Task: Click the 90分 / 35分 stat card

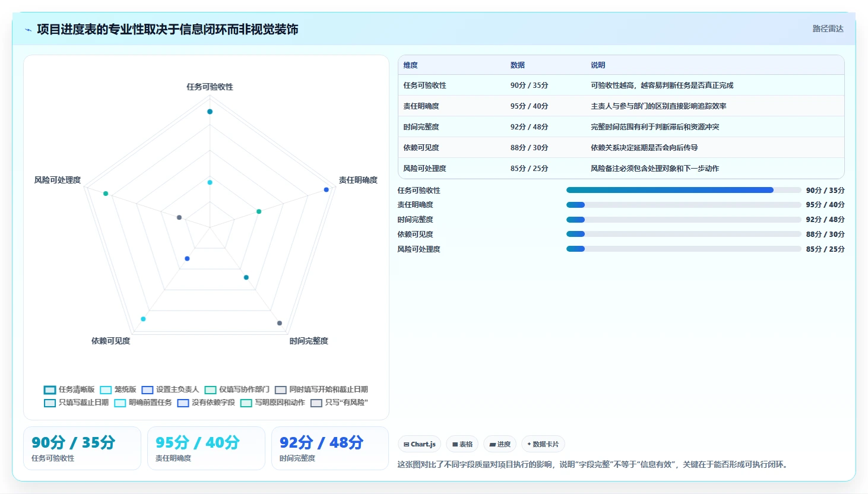Action: (x=82, y=448)
